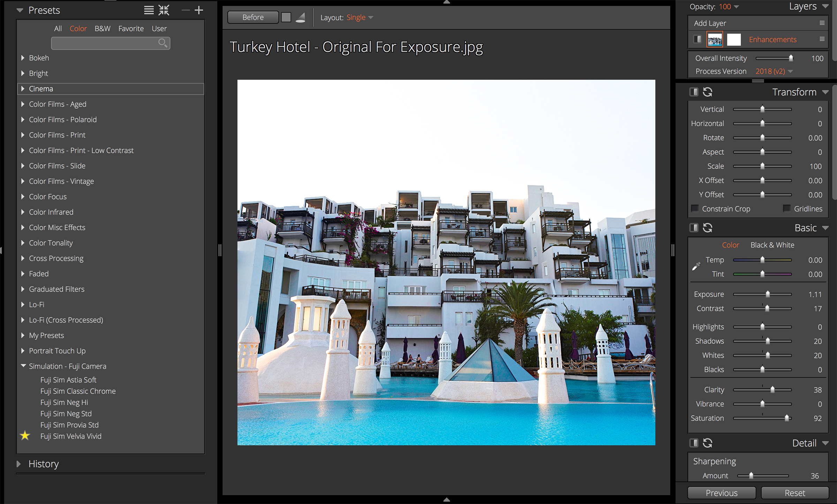This screenshot has height=504, width=837.
Task: Toggle the Transform panel on/off switch
Action: (x=694, y=92)
